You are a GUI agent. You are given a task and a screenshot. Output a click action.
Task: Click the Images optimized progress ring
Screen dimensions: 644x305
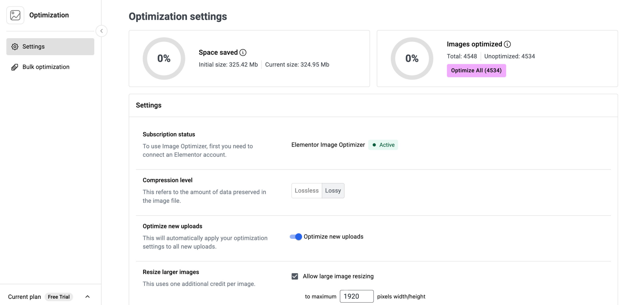(412, 58)
